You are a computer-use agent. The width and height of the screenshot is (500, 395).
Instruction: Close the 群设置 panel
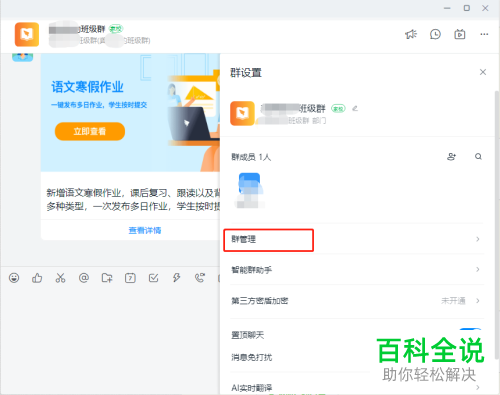pos(483,72)
